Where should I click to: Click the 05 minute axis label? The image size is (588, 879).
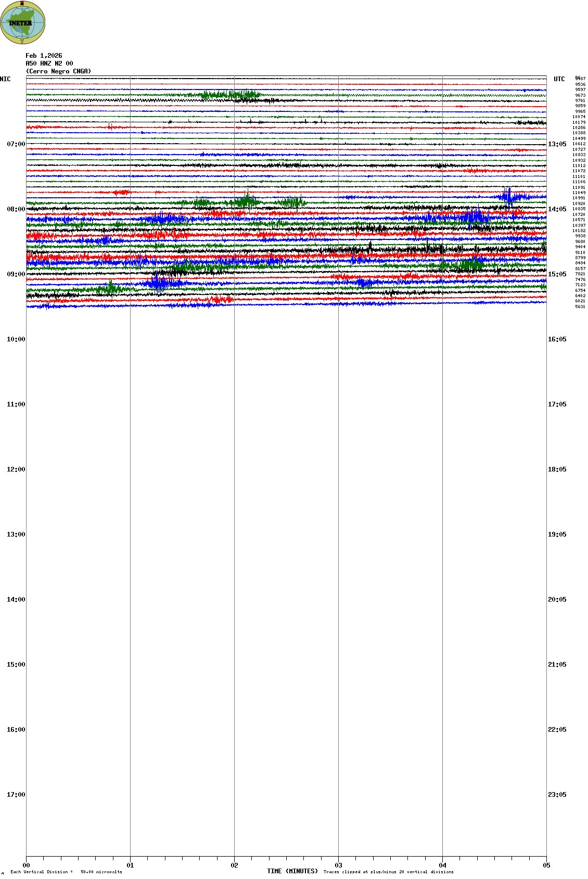coord(546,865)
